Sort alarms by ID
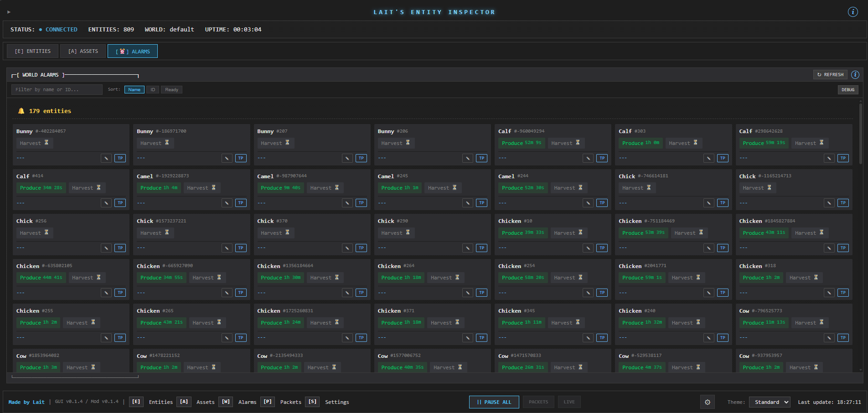 [153, 90]
